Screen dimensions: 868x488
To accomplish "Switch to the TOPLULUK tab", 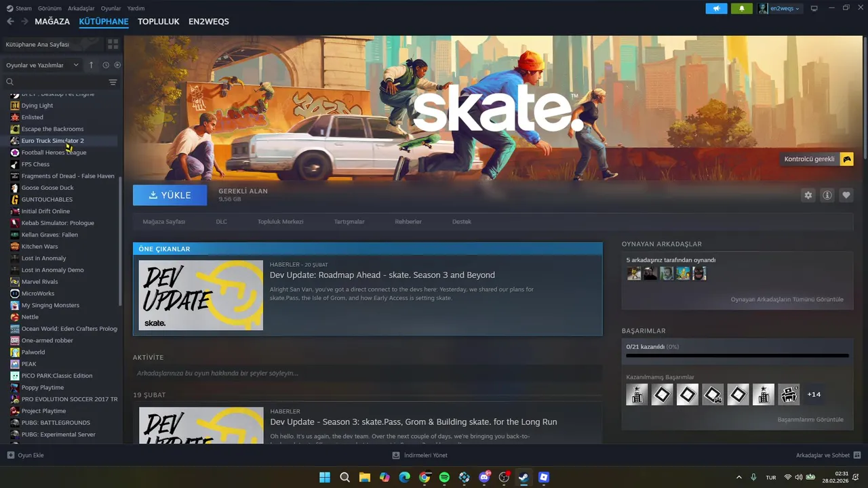I will (x=159, y=22).
